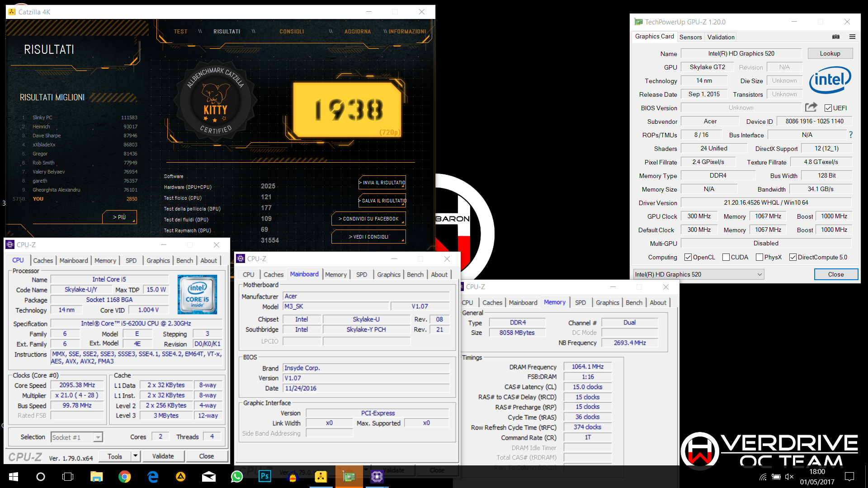Open Graphics tab in left CPU-Z window
Viewport: 868px width, 488px height.
158,260
